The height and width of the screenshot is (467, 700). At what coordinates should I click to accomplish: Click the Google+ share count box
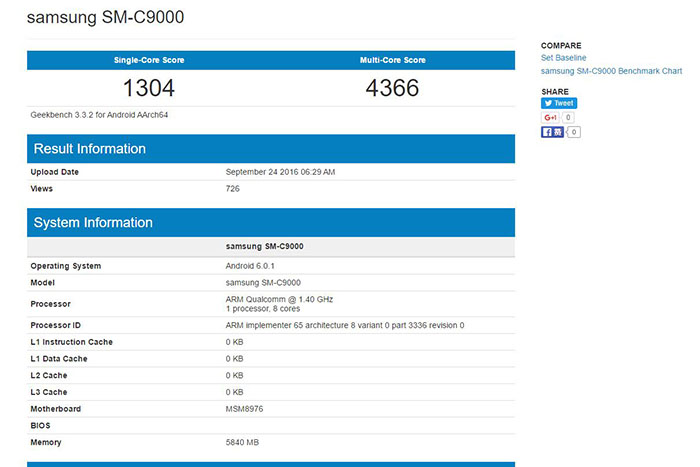point(568,117)
